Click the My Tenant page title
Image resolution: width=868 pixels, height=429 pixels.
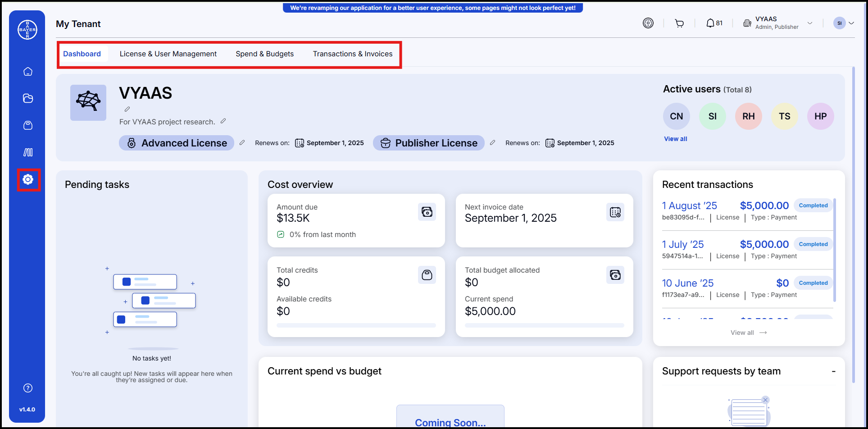pos(78,24)
